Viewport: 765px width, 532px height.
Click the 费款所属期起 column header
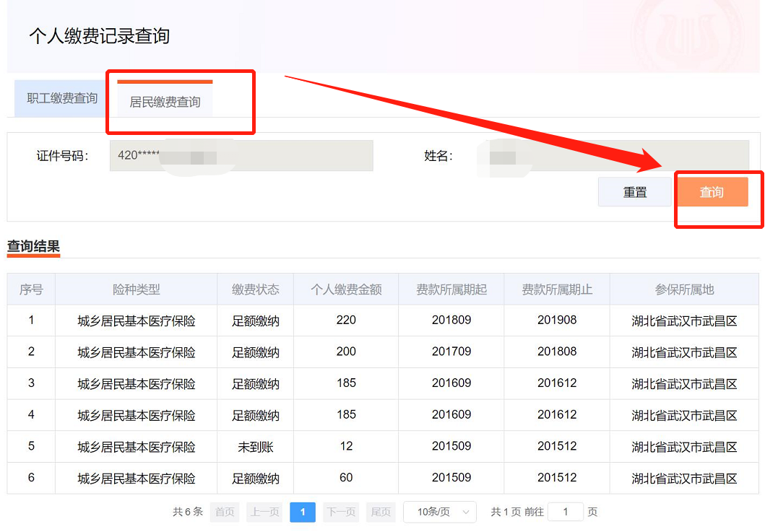tap(451, 289)
